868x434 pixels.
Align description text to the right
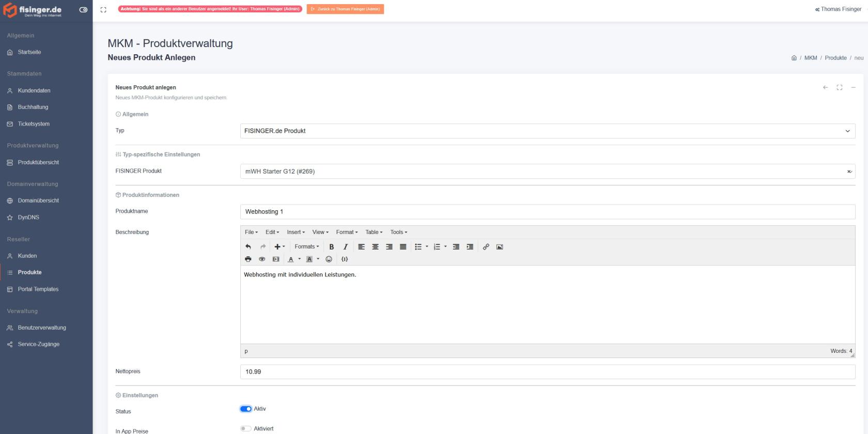pos(389,247)
